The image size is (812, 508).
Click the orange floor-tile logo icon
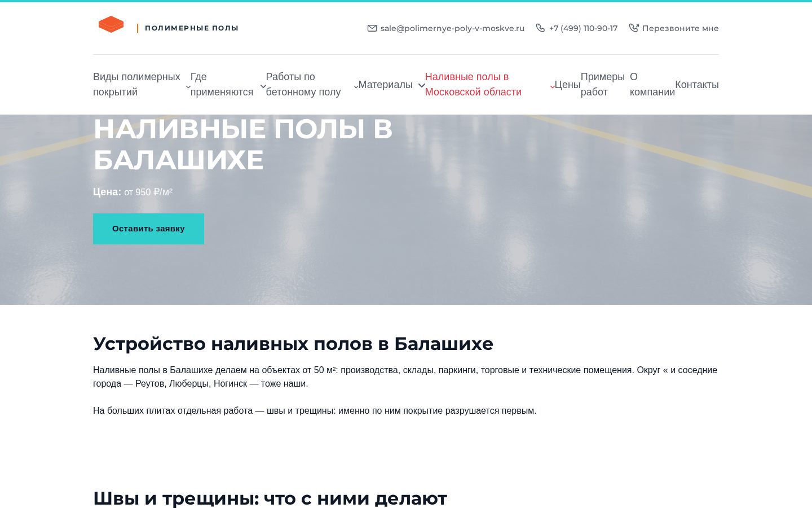(111, 24)
